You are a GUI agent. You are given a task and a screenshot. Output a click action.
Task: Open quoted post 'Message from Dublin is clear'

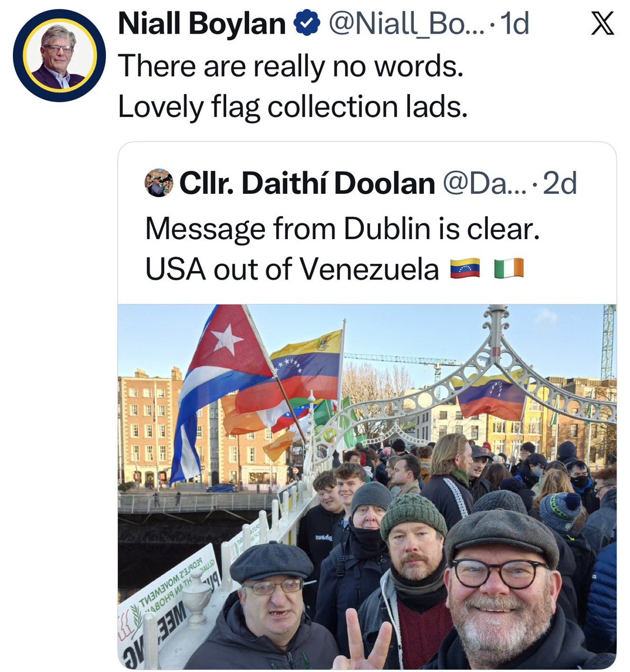point(342,228)
